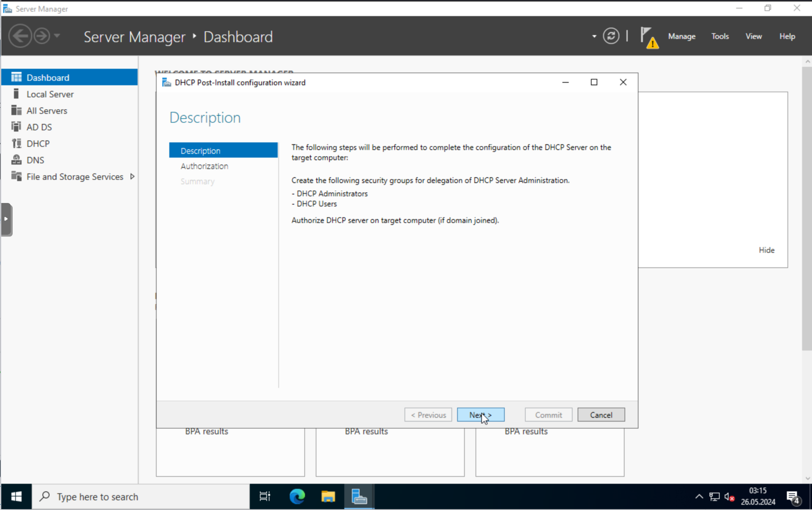Click the Previous button in wizard
812x510 pixels.
(428, 415)
